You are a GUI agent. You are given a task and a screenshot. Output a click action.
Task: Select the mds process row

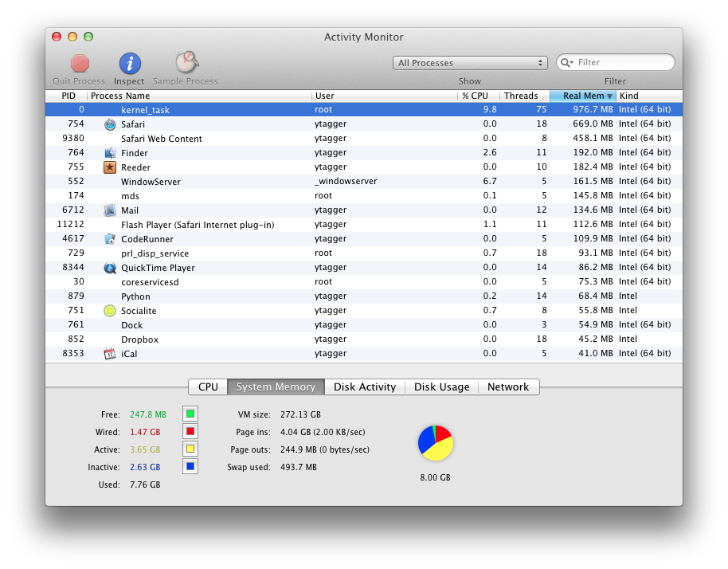tap(364, 196)
